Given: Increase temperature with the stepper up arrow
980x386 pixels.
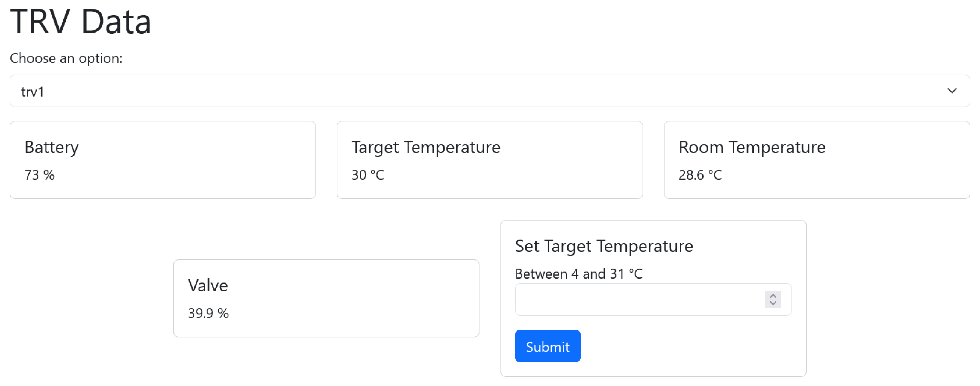Looking at the screenshot, I should point(773,296).
